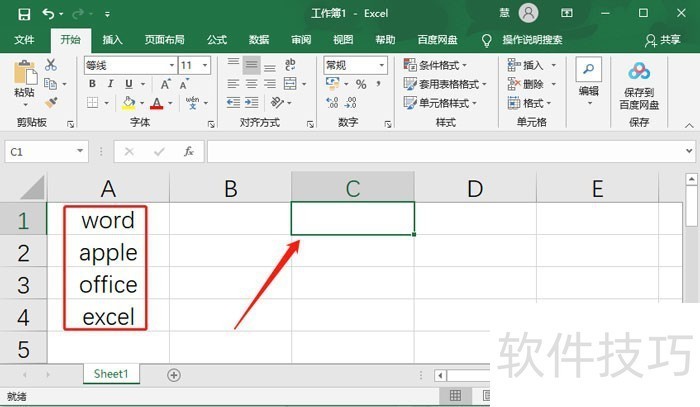
Task: Toggle bottom vertical alignment
Action: point(270,66)
